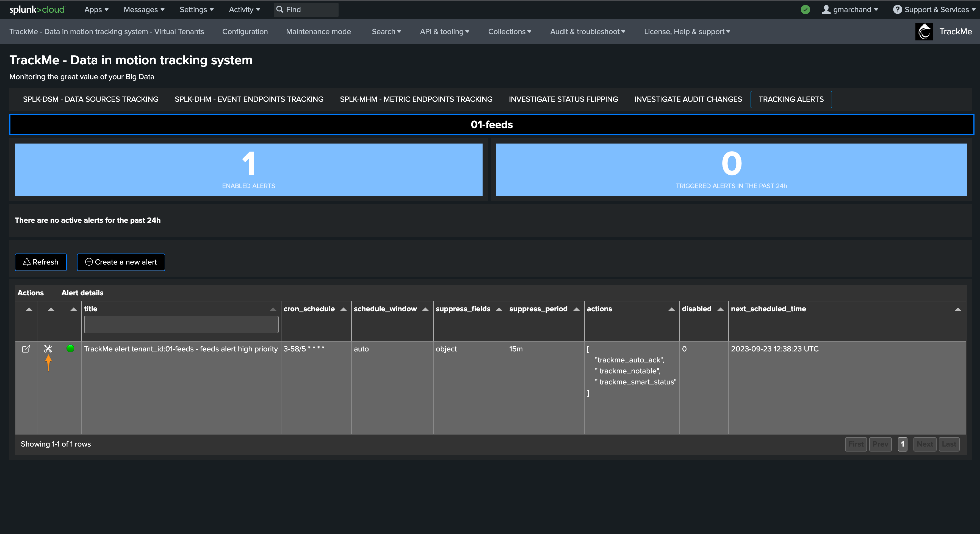Click the wrench and screwdriver edit alert icon
Image resolution: width=980 pixels, height=534 pixels.
pyautogui.click(x=48, y=349)
